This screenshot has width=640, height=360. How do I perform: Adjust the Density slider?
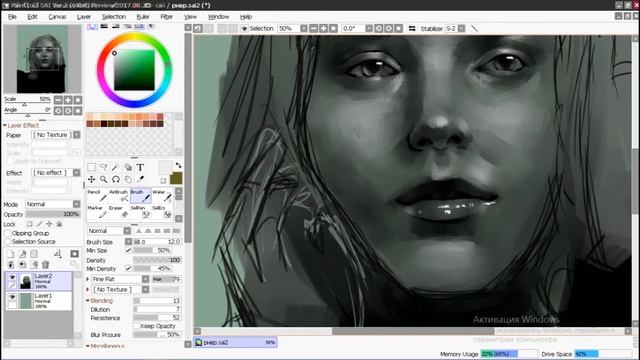coord(157,260)
